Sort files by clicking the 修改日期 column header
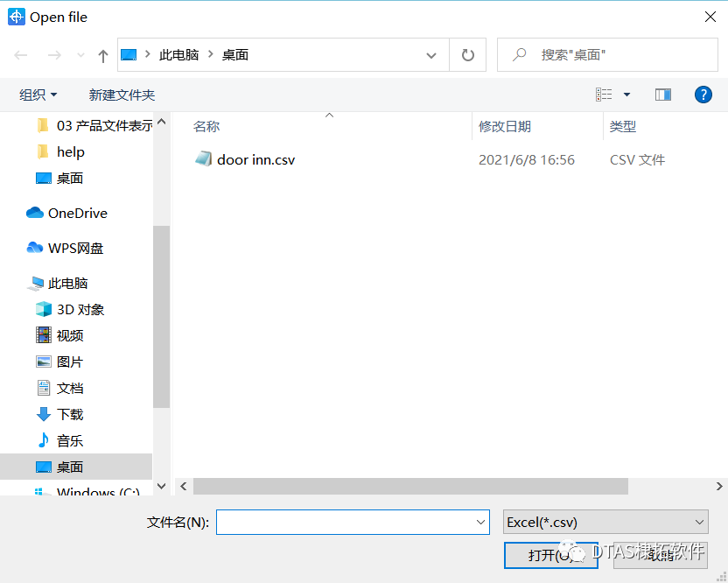Image resolution: width=728 pixels, height=583 pixels. [503, 126]
